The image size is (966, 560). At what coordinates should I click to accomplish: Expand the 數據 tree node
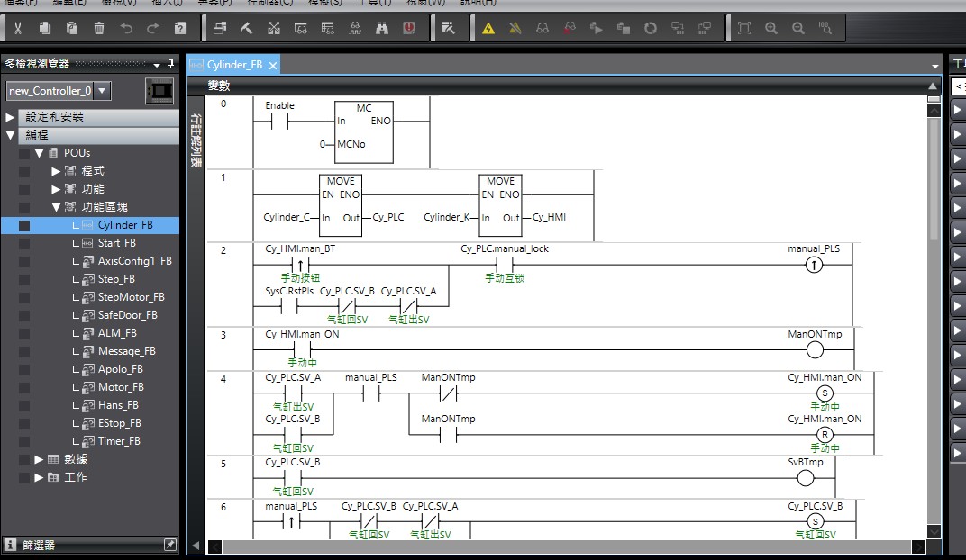tap(40, 459)
